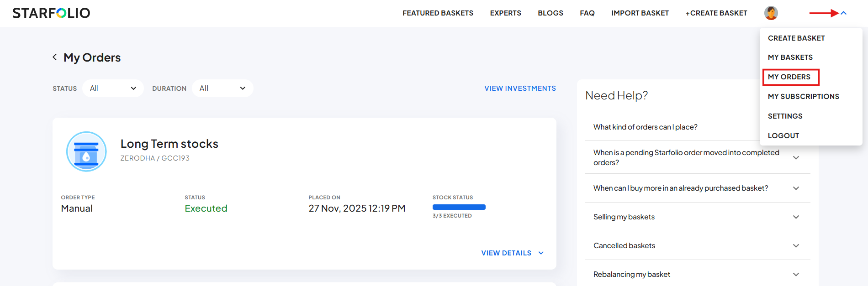Click the View Investments link
This screenshot has height=286, width=868.
point(520,88)
